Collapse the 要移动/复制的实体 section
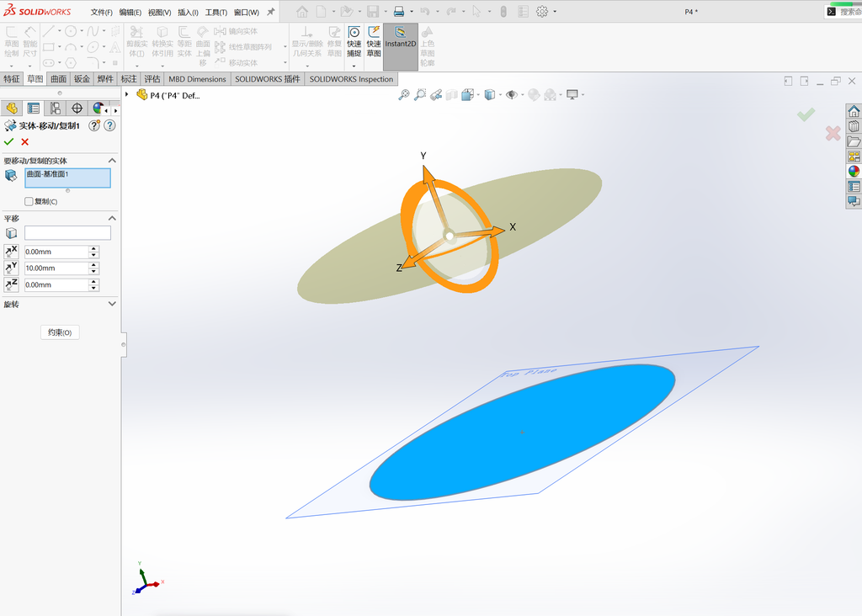The height and width of the screenshot is (616, 862). 112,161
